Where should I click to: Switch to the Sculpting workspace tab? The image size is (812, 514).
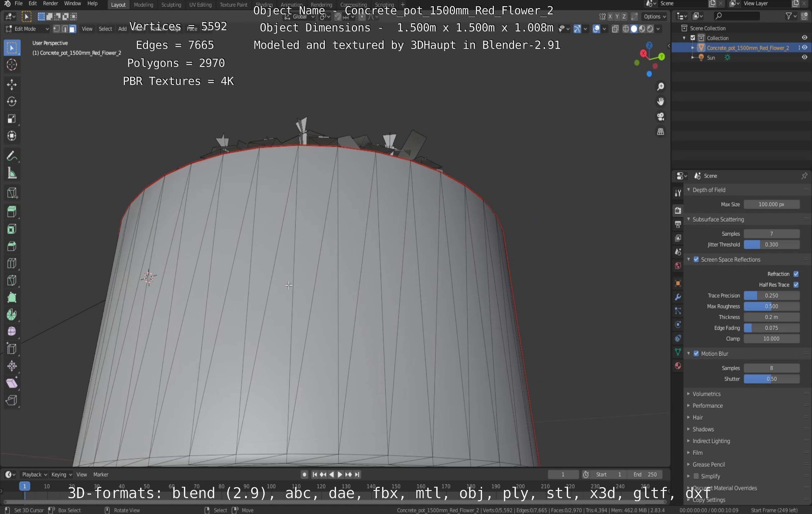[171, 5]
